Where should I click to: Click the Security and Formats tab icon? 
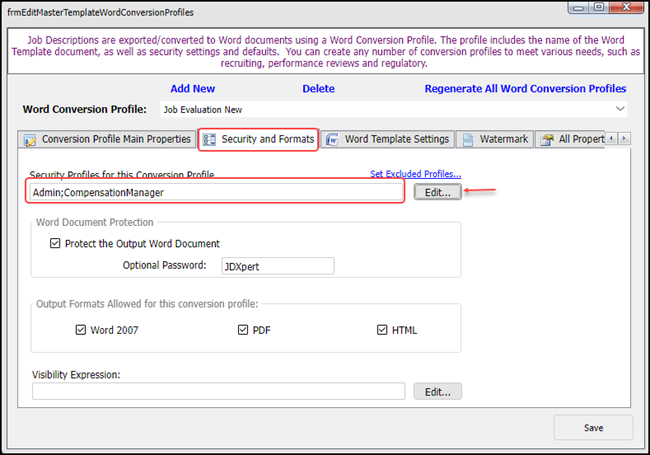tap(209, 140)
